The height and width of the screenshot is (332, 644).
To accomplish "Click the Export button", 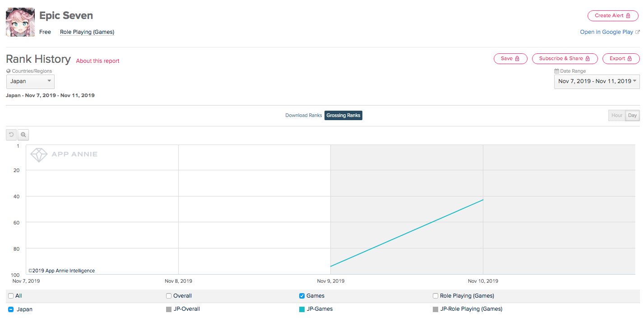I will 621,59.
